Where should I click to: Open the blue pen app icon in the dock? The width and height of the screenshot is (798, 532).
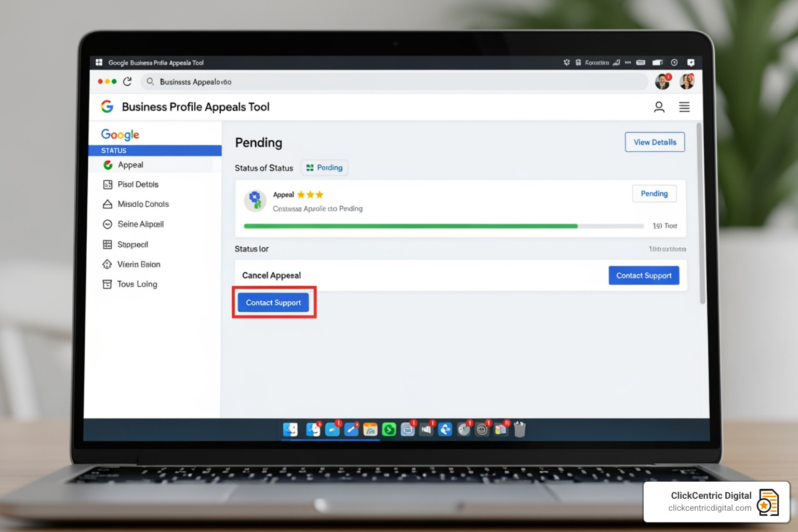[x=351, y=429]
